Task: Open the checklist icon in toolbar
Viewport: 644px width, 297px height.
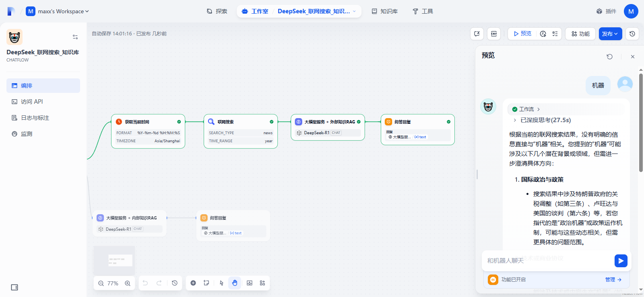Action: tap(555, 34)
